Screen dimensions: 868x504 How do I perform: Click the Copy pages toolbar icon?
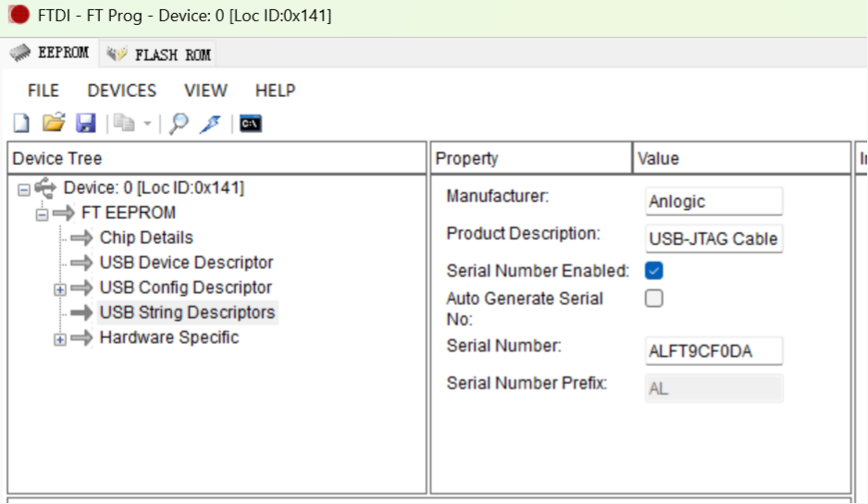pos(124,123)
